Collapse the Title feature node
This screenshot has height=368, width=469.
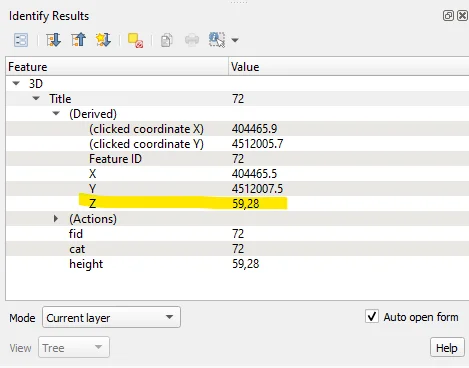(x=36, y=98)
